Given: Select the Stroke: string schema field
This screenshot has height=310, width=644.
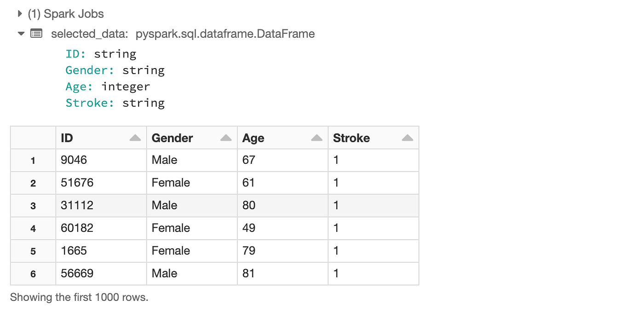Looking at the screenshot, I should click(115, 103).
